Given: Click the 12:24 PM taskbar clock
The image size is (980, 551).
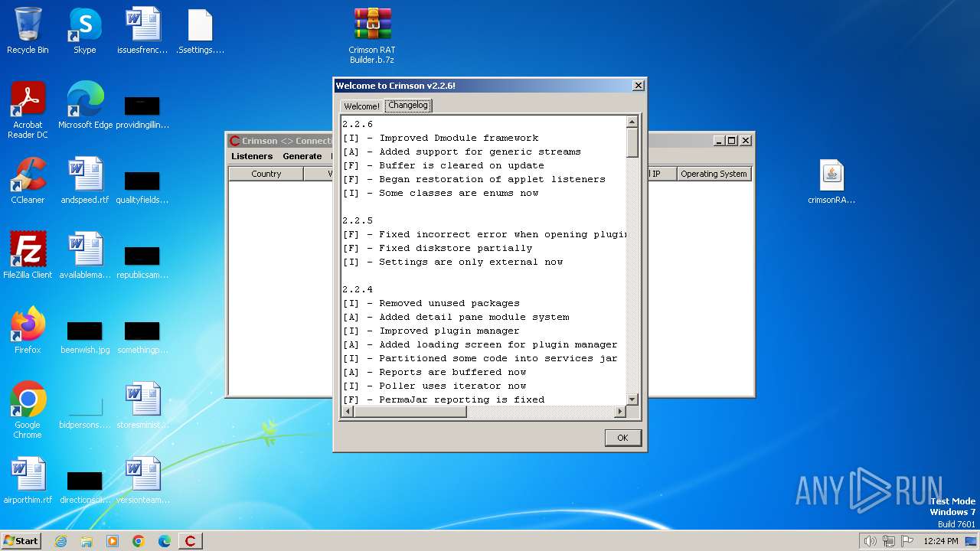Looking at the screenshot, I should [941, 541].
